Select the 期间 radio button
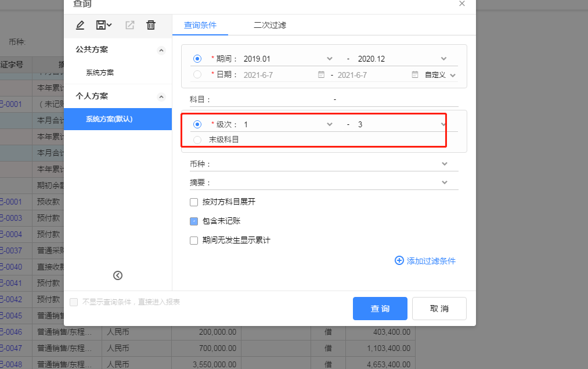 [197, 59]
